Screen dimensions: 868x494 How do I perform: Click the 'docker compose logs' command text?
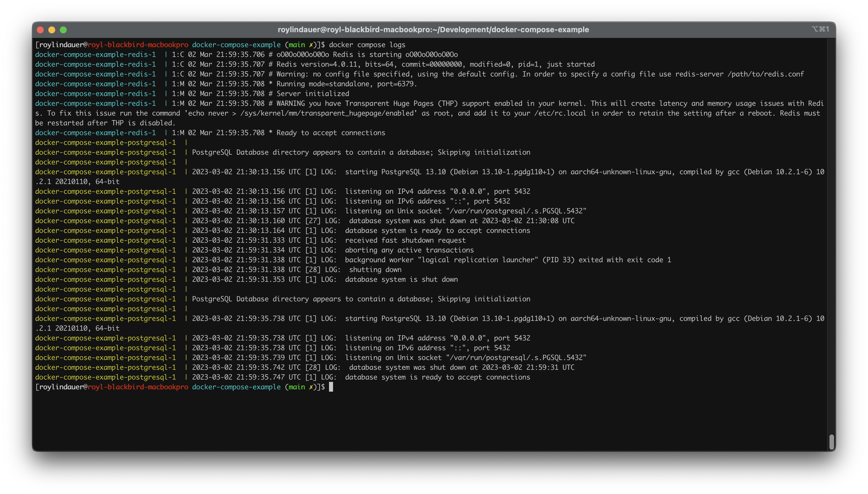(x=367, y=45)
